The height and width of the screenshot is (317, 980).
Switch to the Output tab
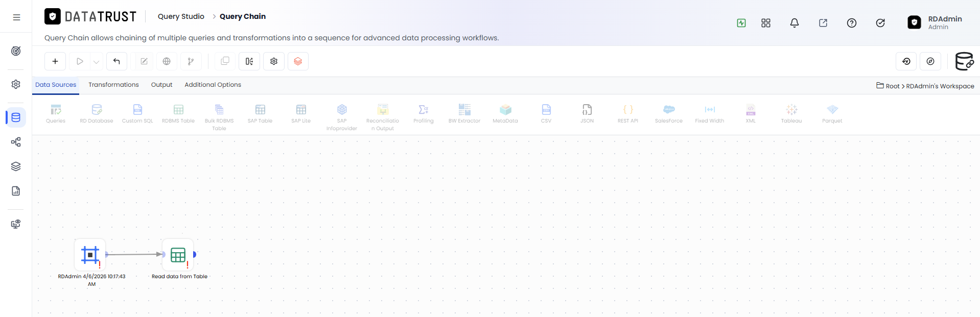pyautogui.click(x=161, y=85)
